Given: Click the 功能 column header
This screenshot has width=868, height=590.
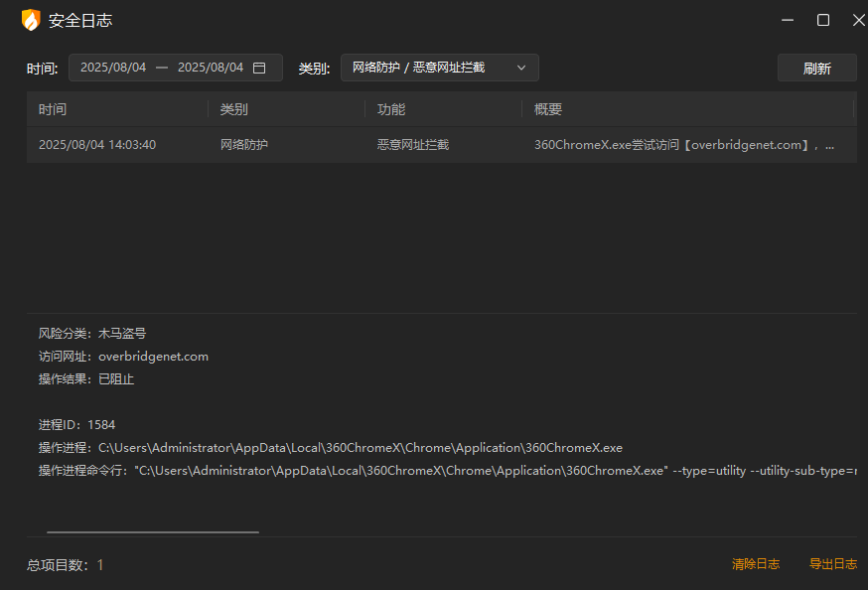Looking at the screenshot, I should [x=391, y=109].
